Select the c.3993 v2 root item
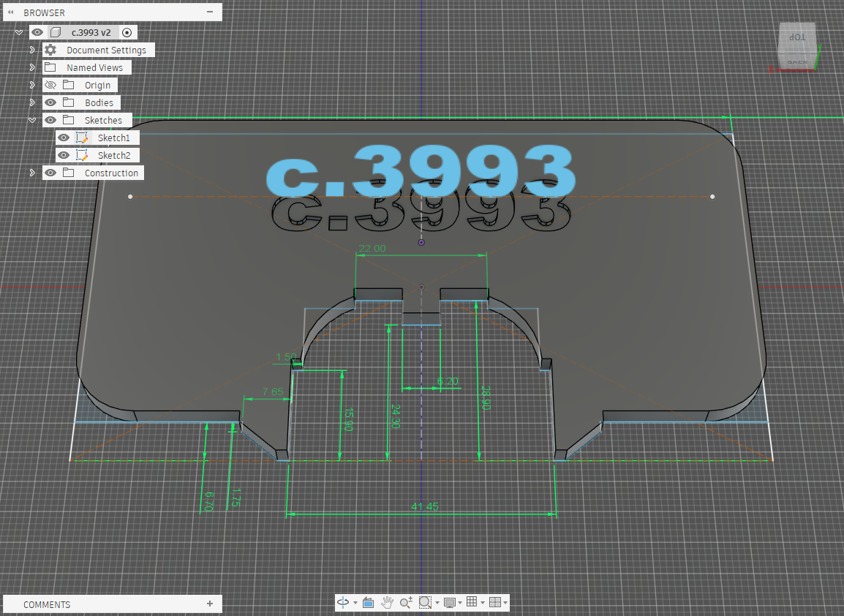The height and width of the screenshot is (616, 844). 91,32
